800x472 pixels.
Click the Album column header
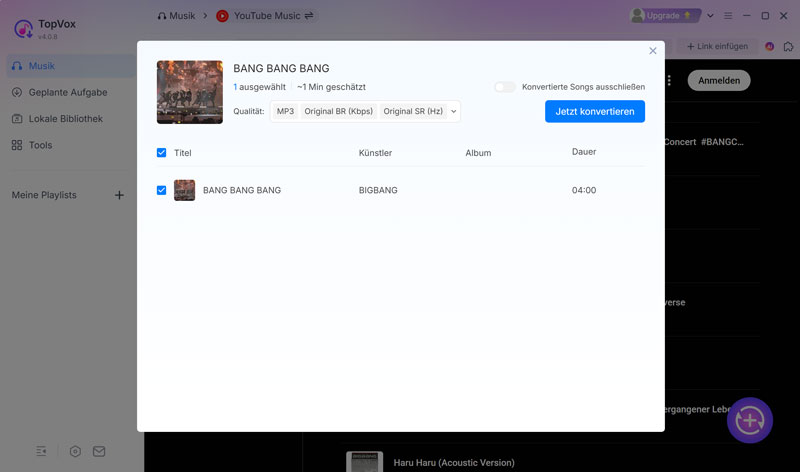pyautogui.click(x=478, y=153)
